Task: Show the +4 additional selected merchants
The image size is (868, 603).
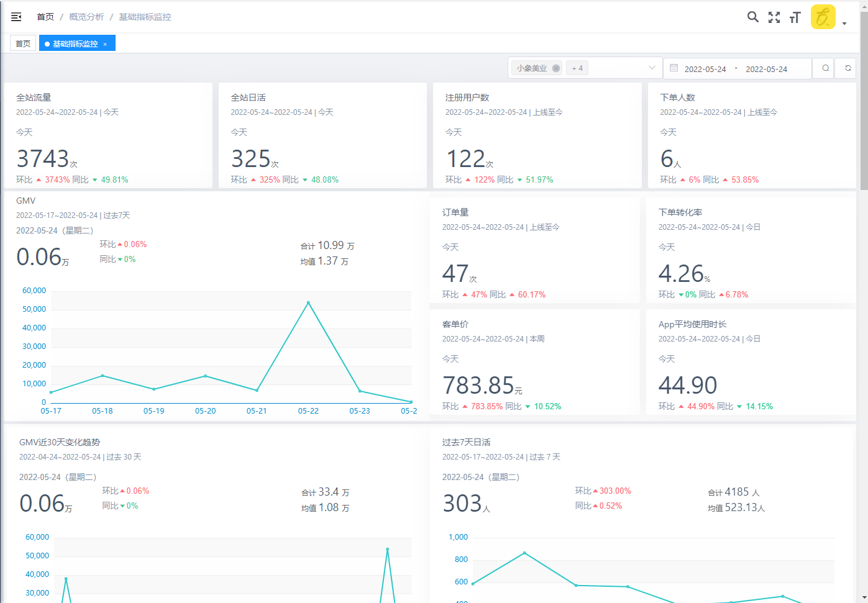Action: [x=577, y=68]
